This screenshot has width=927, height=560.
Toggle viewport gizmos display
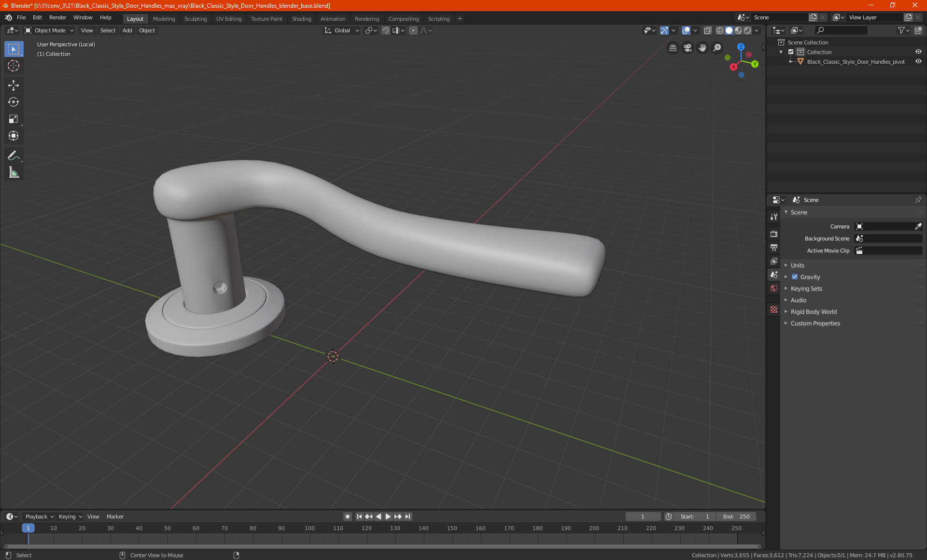pyautogui.click(x=664, y=30)
